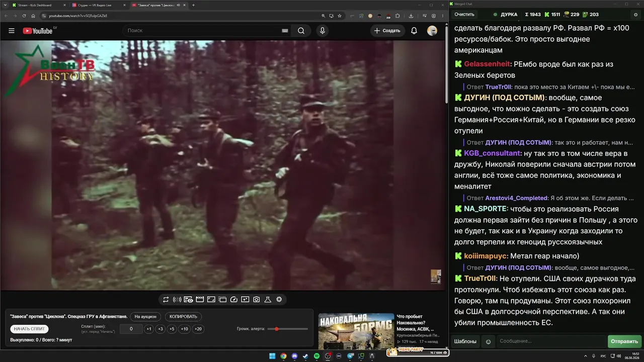Screen dimensions: 644x362
Task: Click username NA_SP0RTE in chat
Action: coord(486,209)
